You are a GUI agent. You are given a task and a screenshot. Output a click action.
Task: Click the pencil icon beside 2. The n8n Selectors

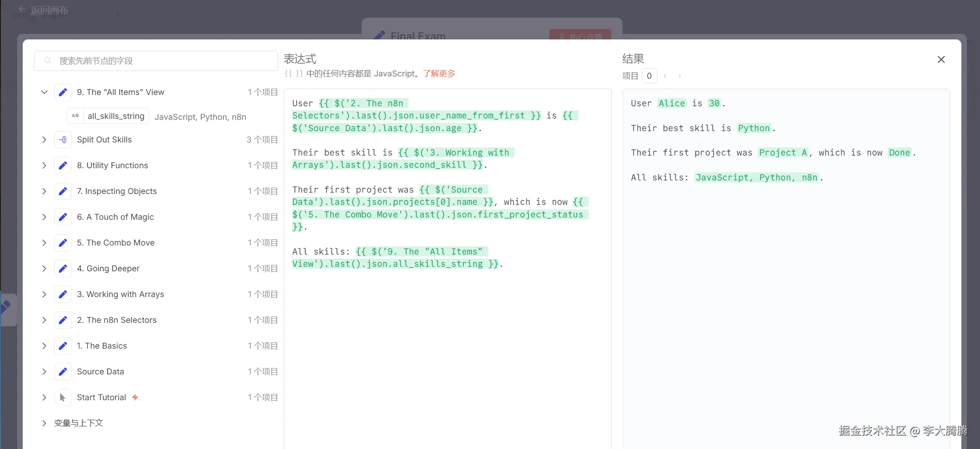[x=63, y=320]
